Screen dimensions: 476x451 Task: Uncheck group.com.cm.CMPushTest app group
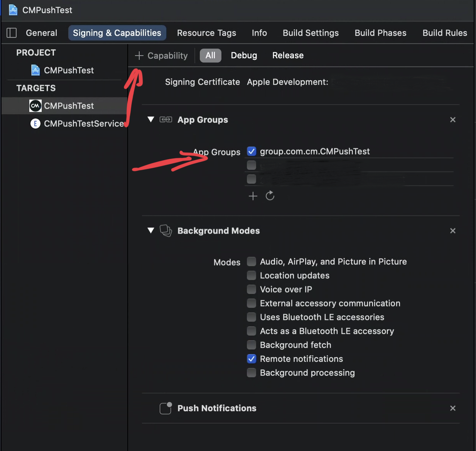[x=252, y=151]
